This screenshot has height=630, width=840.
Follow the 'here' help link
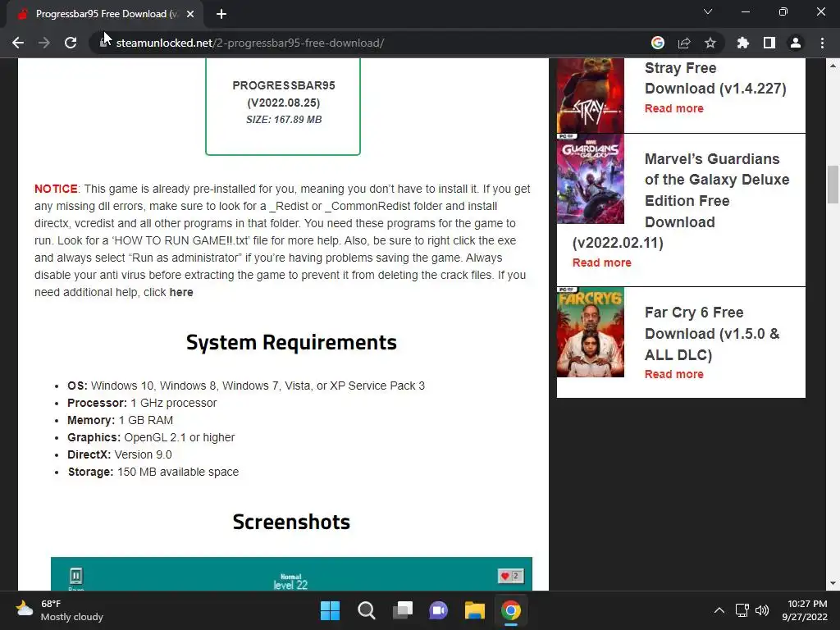click(181, 292)
